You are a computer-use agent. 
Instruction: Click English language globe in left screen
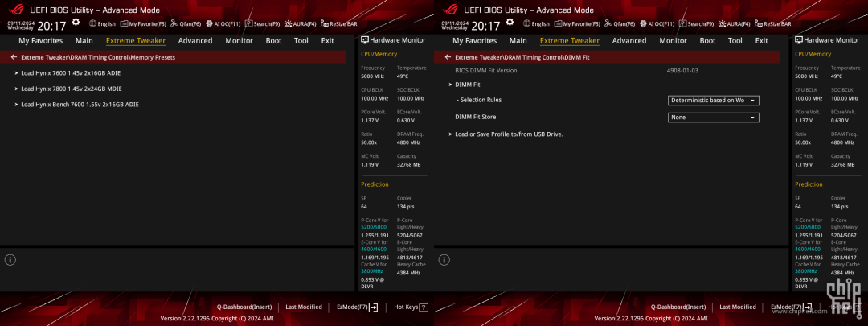(102, 24)
